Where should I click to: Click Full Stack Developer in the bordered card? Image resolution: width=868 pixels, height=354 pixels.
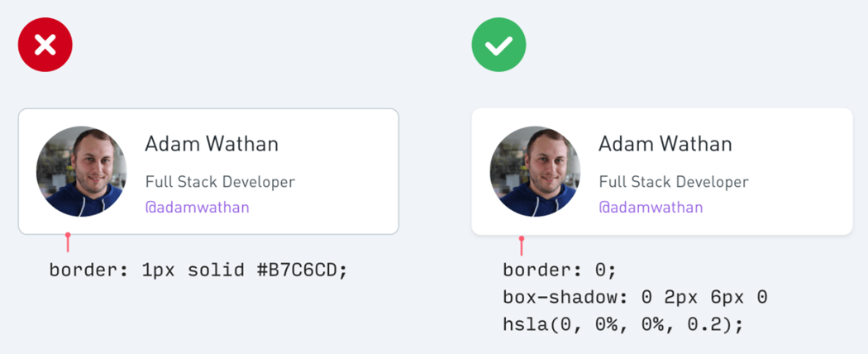[220, 182]
